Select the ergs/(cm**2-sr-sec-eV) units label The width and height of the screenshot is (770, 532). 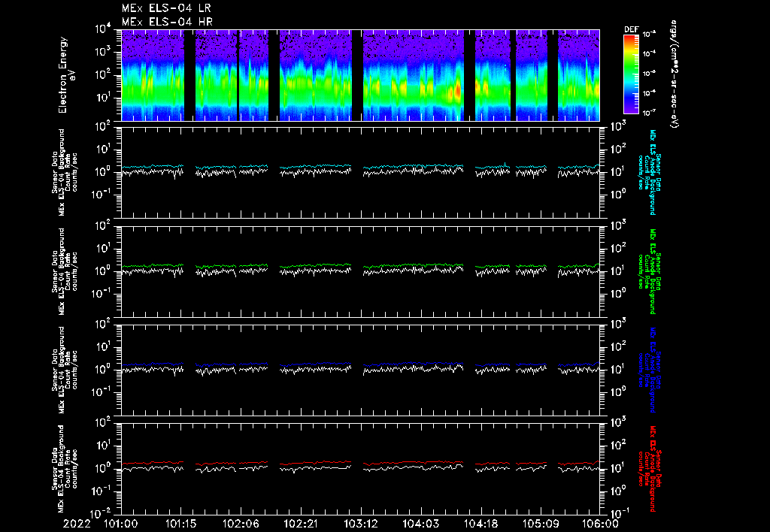click(674, 74)
